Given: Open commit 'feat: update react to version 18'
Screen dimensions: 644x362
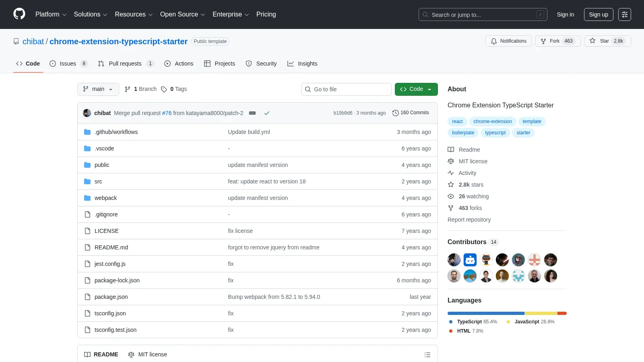Looking at the screenshot, I should click(x=266, y=181).
